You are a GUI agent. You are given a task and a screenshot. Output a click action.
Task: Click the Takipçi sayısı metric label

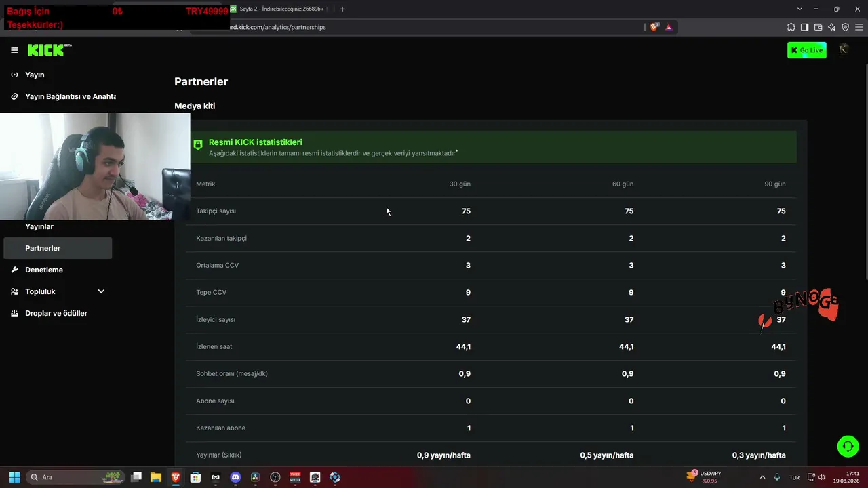(x=216, y=211)
